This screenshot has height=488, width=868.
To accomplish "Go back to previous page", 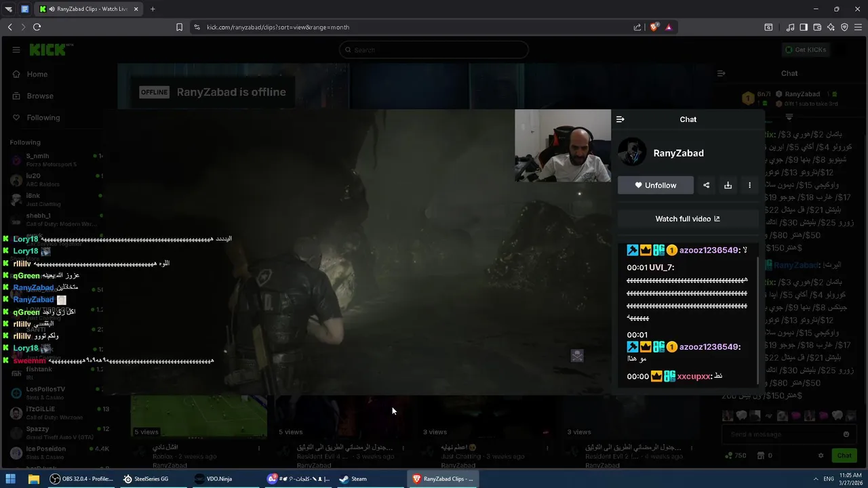I will point(9,27).
